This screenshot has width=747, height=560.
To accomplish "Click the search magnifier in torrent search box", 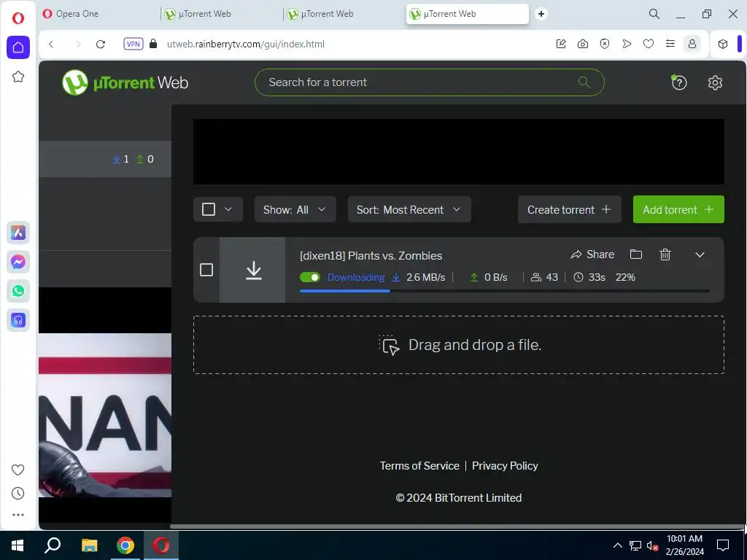I will (x=584, y=82).
